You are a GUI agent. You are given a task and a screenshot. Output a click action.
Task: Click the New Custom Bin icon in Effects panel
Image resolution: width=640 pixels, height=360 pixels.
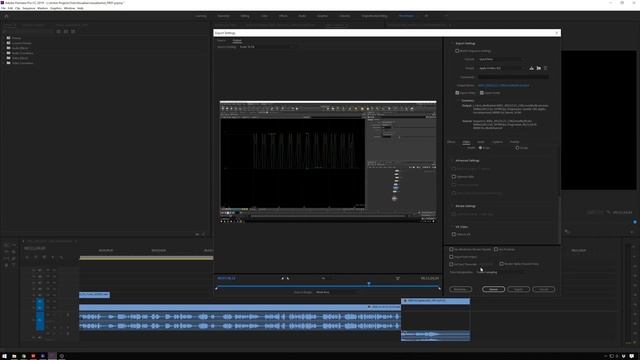pyautogui.click(x=197, y=234)
